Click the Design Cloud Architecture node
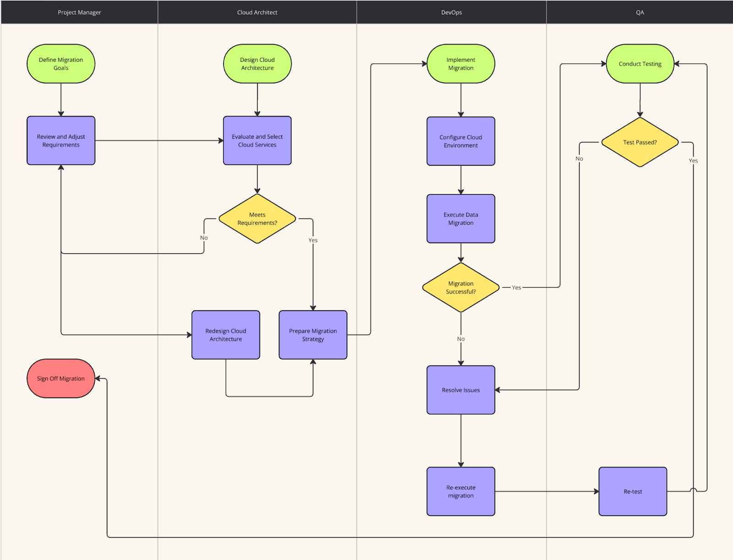The width and height of the screenshot is (733, 560). click(257, 63)
